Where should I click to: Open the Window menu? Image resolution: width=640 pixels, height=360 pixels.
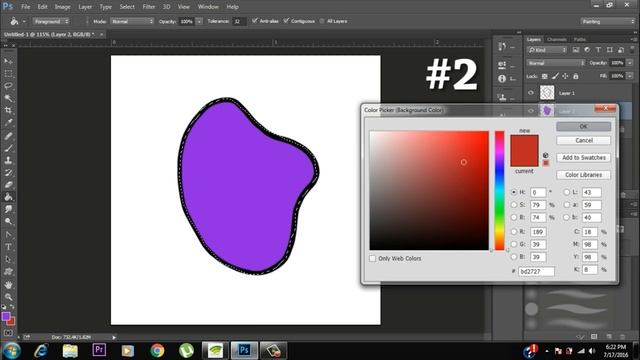[208, 7]
